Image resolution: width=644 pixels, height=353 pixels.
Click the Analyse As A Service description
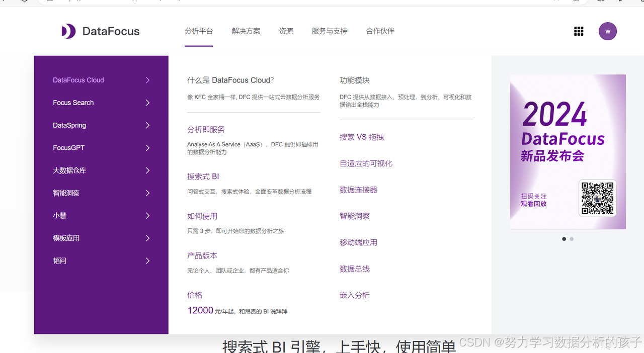tap(253, 148)
